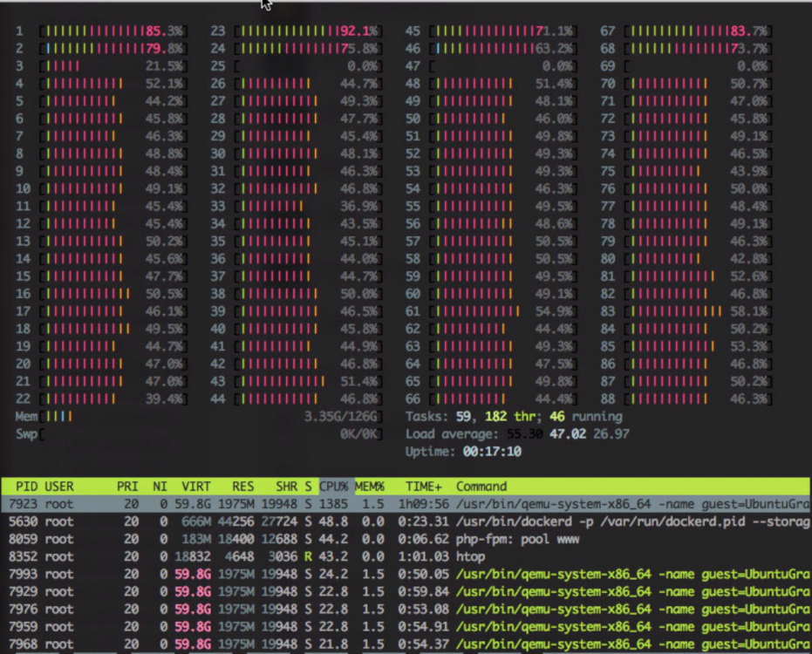Click the R state of htop process
The height and width of the screenshot is (654, 812).
click(308, 556)
